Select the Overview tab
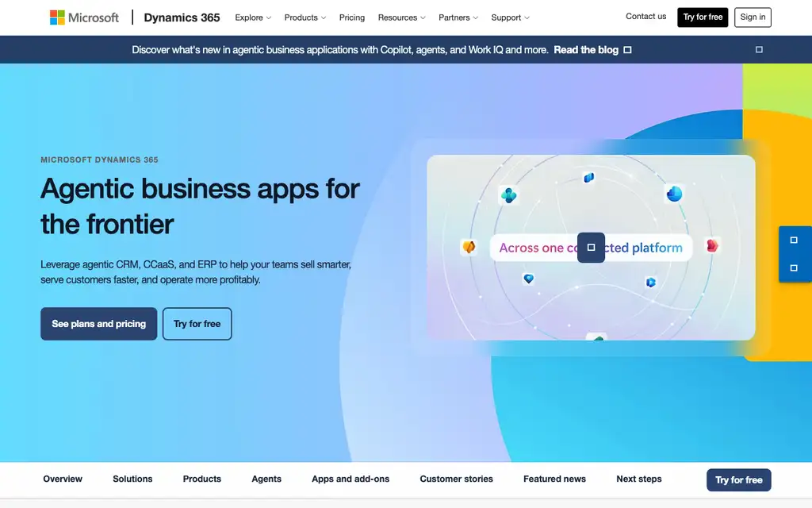 [x=63, y=479]
